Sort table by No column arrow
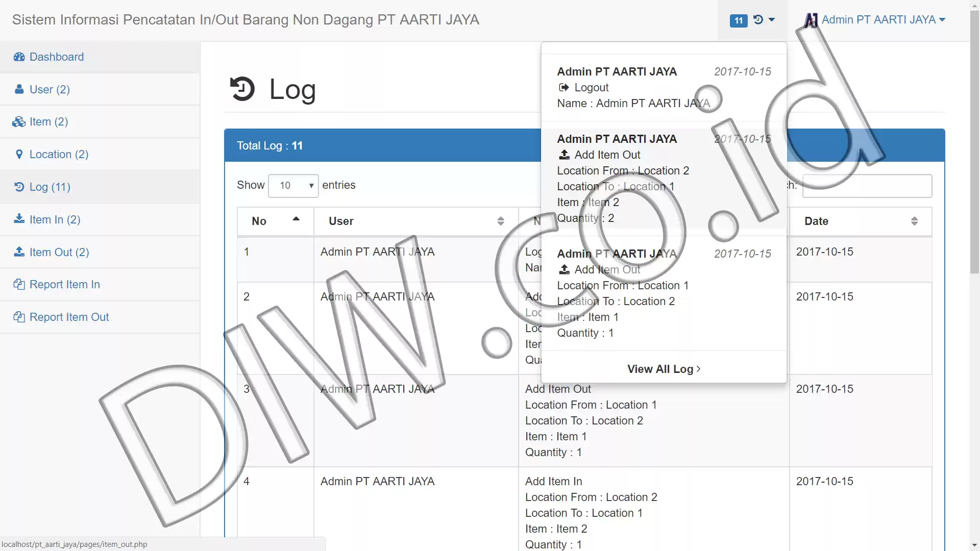 [x=296, y=219]
